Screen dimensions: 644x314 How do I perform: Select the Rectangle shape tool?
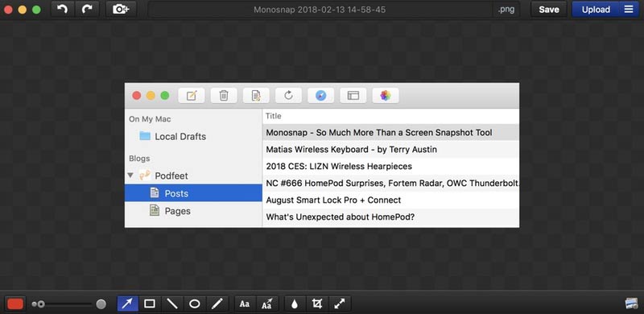click(150, 304)
